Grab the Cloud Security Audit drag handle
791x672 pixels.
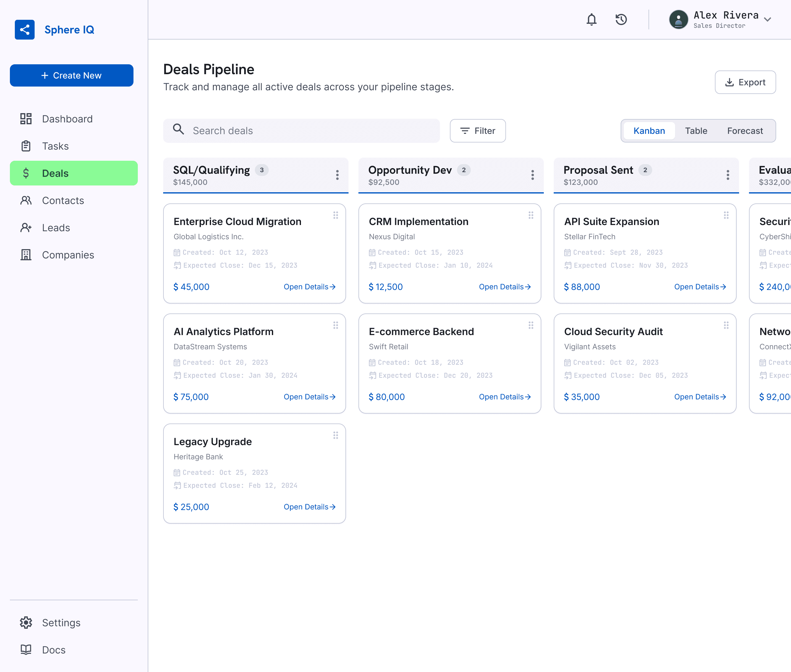(726, 325)
